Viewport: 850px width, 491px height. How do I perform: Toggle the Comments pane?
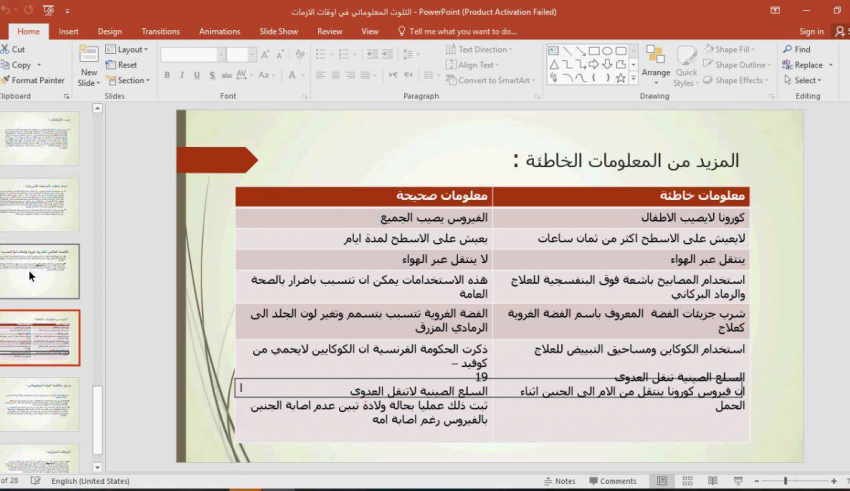[x=612, y=481]
